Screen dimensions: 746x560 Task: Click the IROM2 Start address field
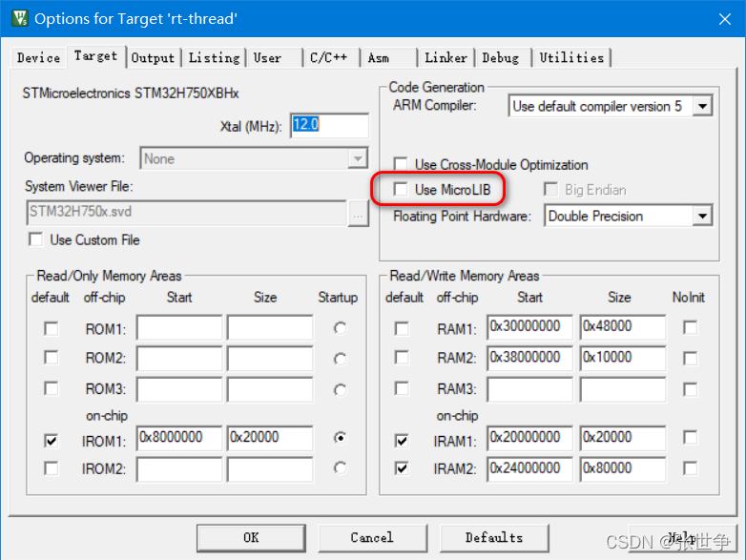(179, 469)
